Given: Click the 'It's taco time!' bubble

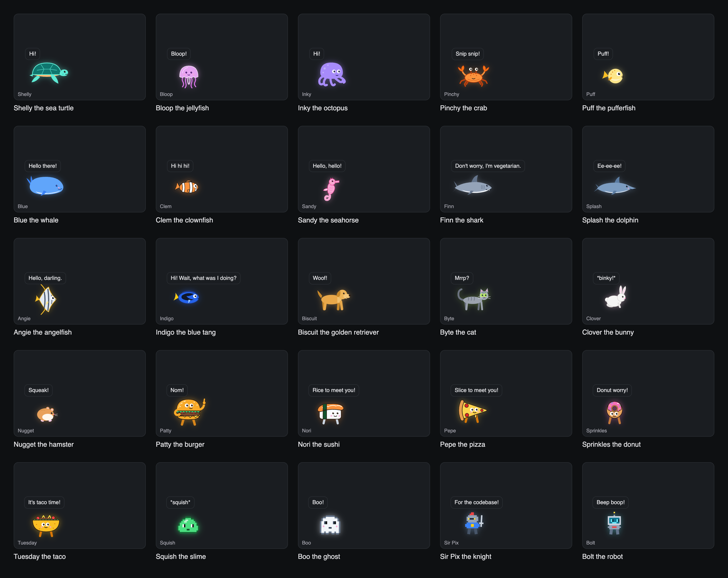Looking at the screenshot, I should (x=44, y=502).
